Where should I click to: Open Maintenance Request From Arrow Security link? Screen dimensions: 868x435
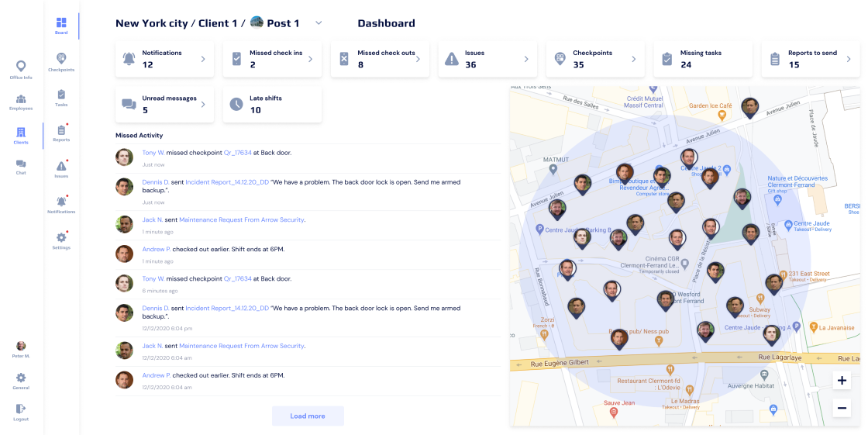[242, 220]
